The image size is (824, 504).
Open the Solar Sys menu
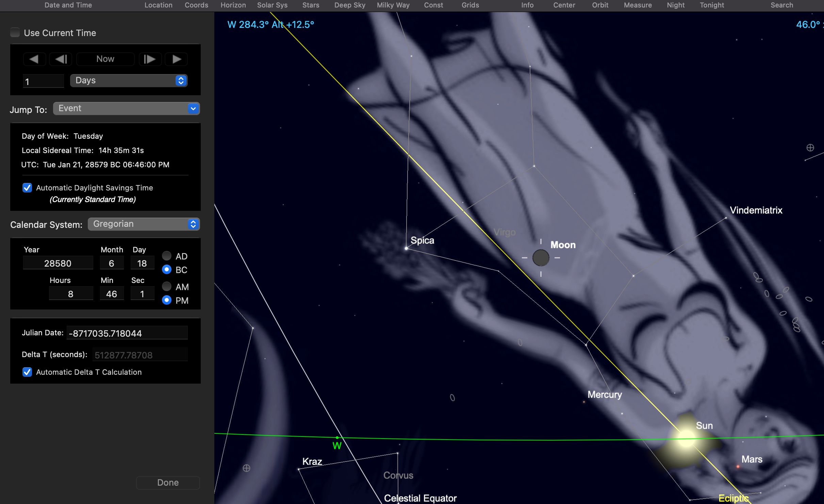[x=272, y=5]
